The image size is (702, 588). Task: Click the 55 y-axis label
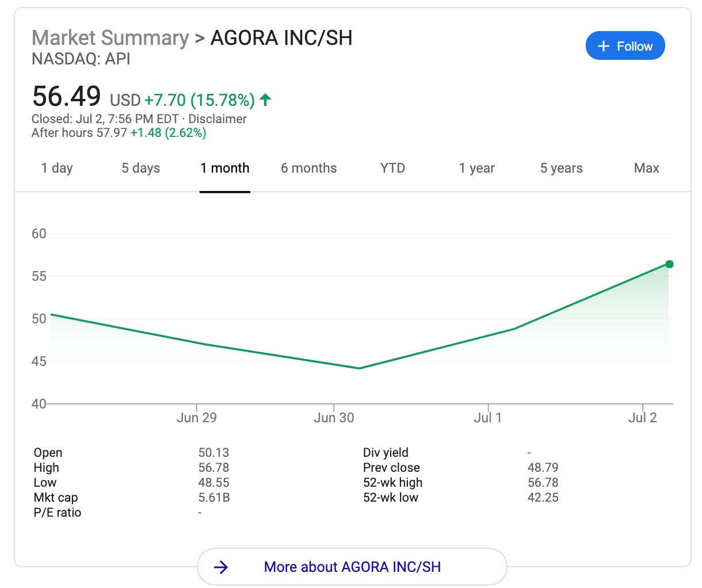click(39, 276)
